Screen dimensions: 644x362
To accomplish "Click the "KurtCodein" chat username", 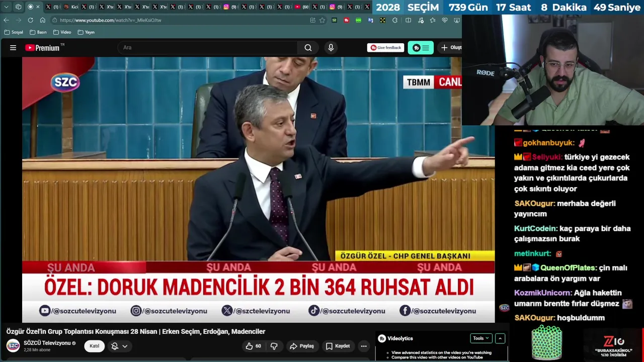I will [535, 228].
